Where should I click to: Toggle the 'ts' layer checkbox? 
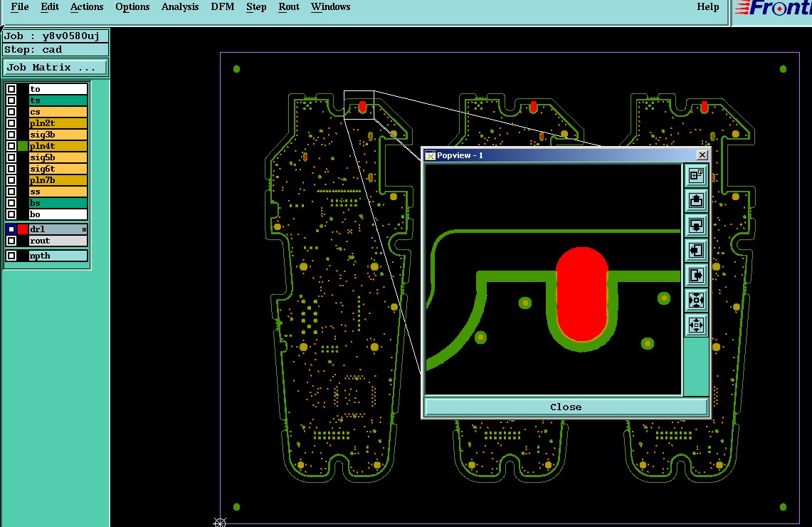tap(11, 100)
